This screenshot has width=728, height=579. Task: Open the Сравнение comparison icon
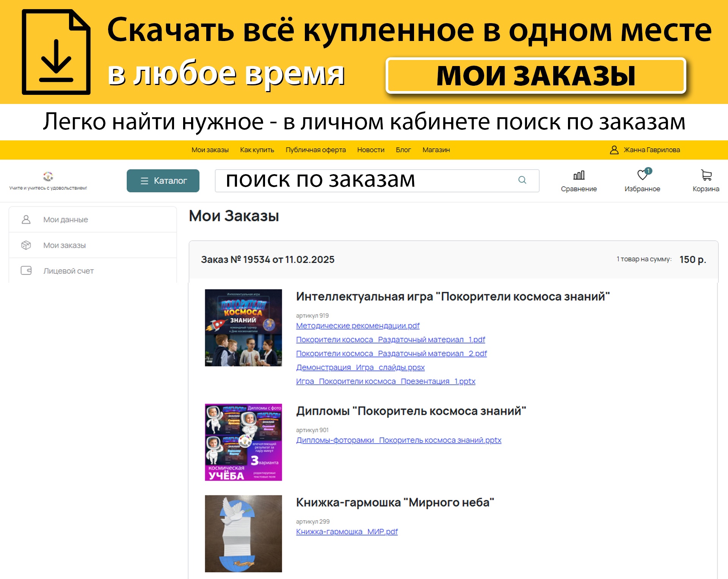[579, 175]
